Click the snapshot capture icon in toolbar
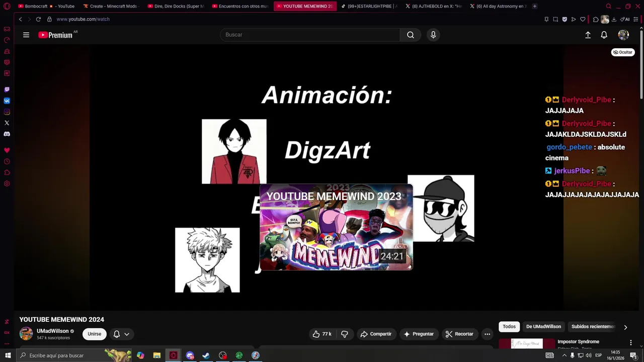644x362 pixels. (555, 19)
